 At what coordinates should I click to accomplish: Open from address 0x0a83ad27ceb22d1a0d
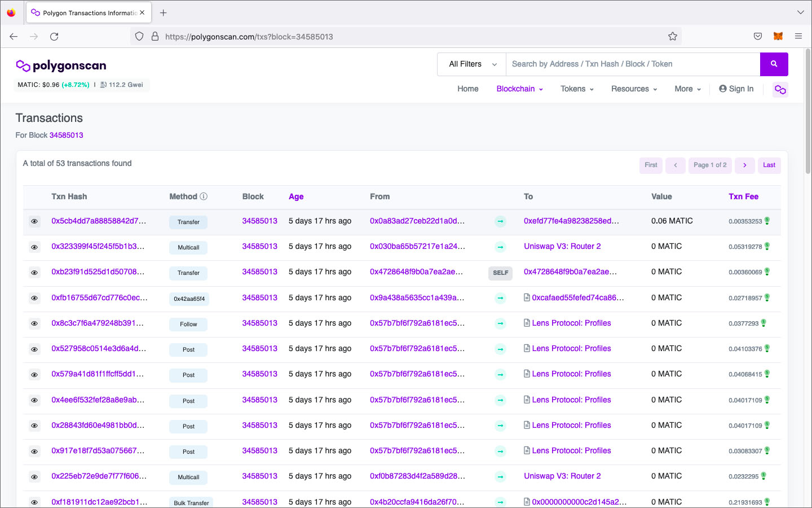417,221
